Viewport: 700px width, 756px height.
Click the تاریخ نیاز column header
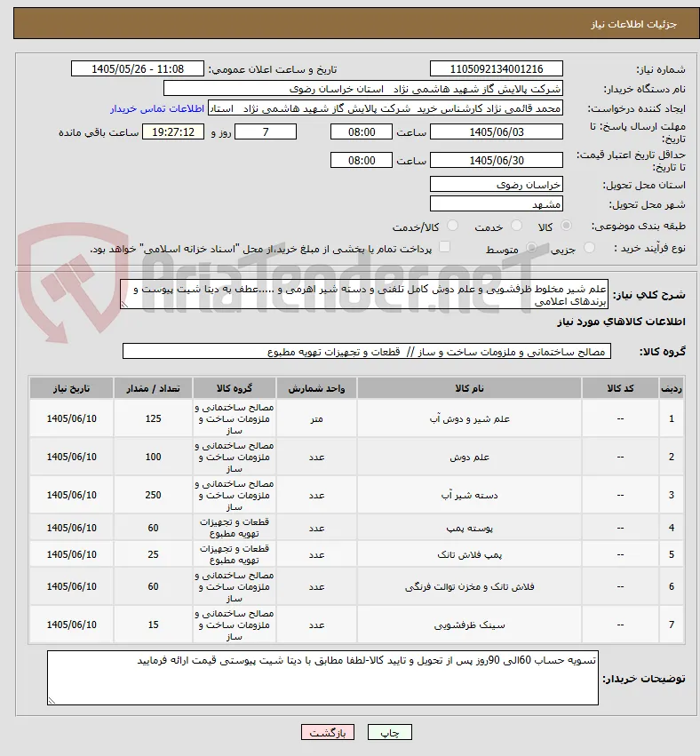(x=71, y=388)
